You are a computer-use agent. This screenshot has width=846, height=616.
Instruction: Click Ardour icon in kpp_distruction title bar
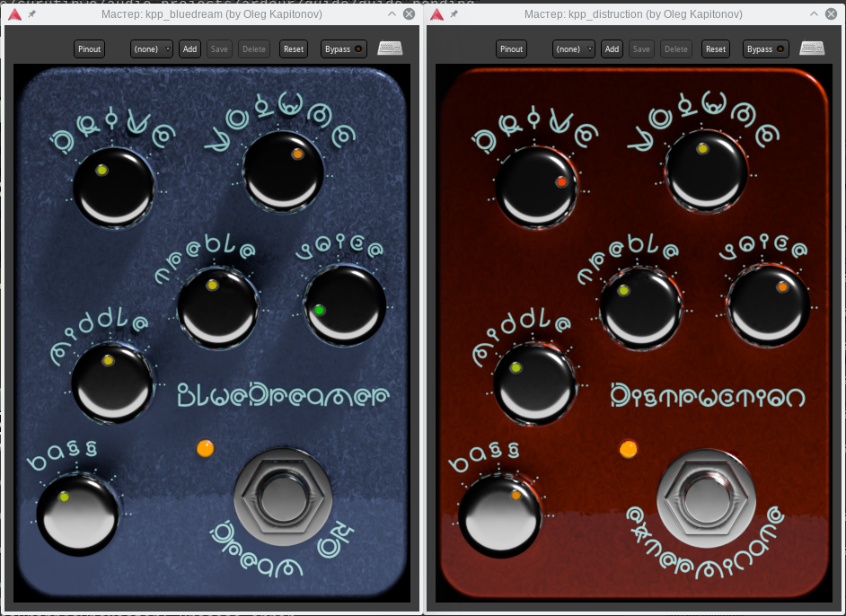coord(436,14)
